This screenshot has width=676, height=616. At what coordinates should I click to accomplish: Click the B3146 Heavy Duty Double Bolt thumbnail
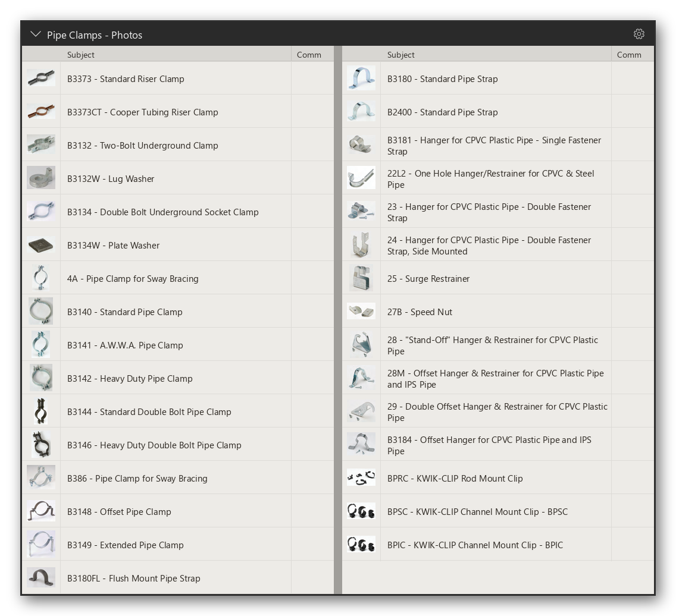(41, 444)
